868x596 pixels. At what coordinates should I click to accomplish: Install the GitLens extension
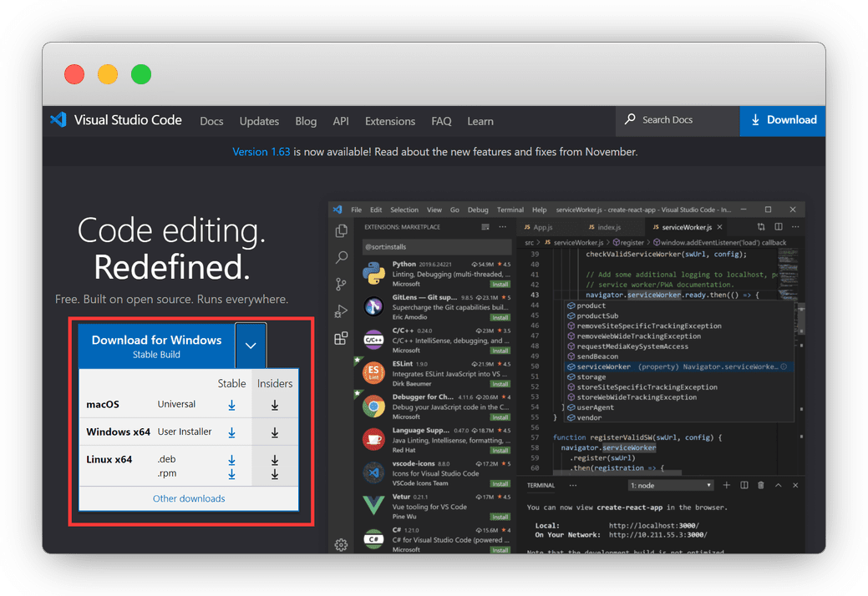(x=500, y=317)
